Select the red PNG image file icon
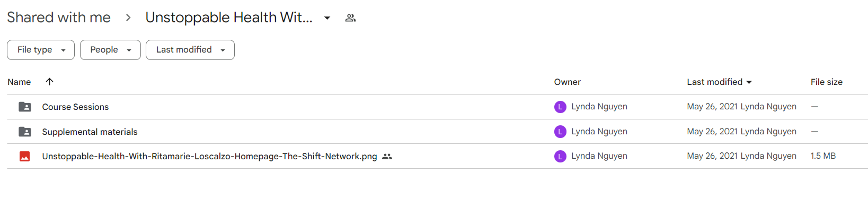Viewport: 868px width, 206px height. tap(25, 156)
